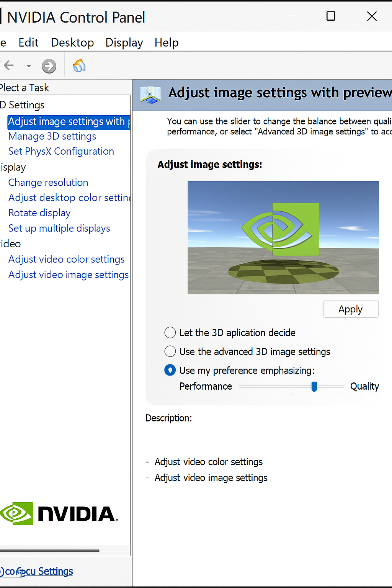The width and height of the screenshot is (392, 588).
Task: Open Set PhysX Configuration
Action: (x=61, y=151)
